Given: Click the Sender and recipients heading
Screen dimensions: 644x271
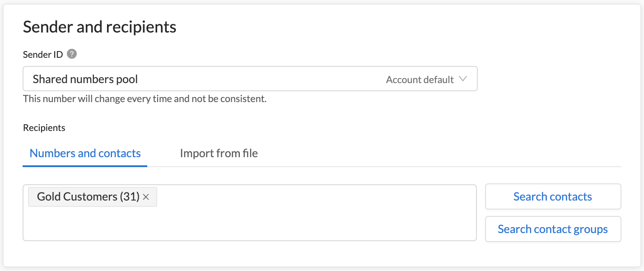Looking at the screenshot, I should click(100, 27).
